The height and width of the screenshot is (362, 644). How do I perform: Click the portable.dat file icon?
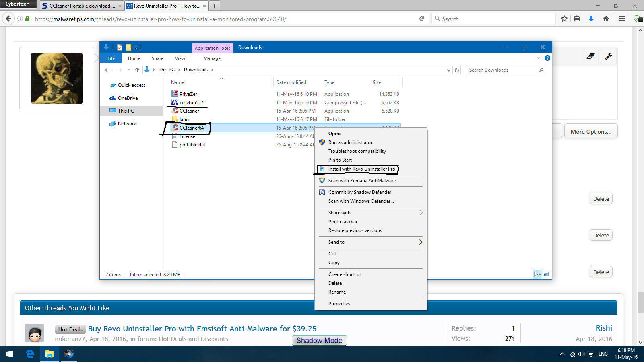pos(175,144)
